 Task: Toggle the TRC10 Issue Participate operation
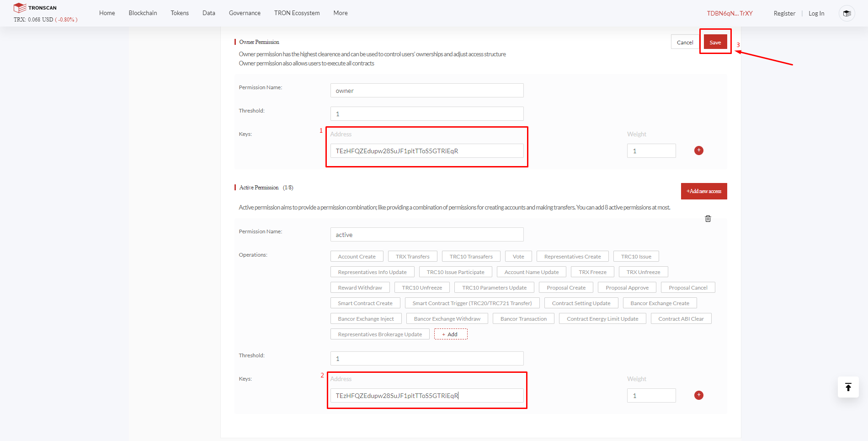point(456,272)
